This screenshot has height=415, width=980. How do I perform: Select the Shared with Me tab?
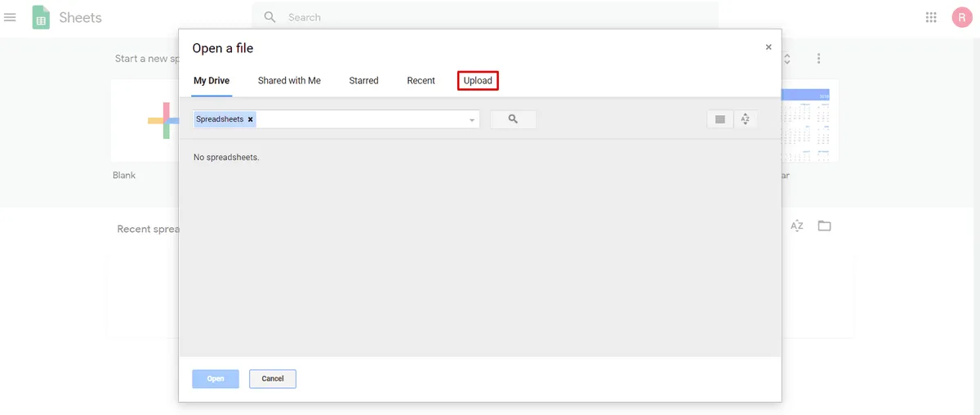tap(289, 81)
